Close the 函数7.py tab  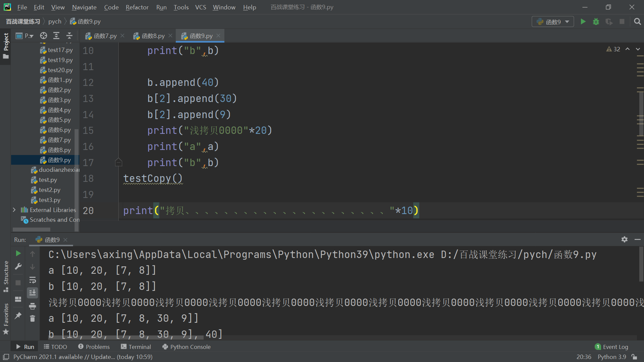click(x=122, y=36)
